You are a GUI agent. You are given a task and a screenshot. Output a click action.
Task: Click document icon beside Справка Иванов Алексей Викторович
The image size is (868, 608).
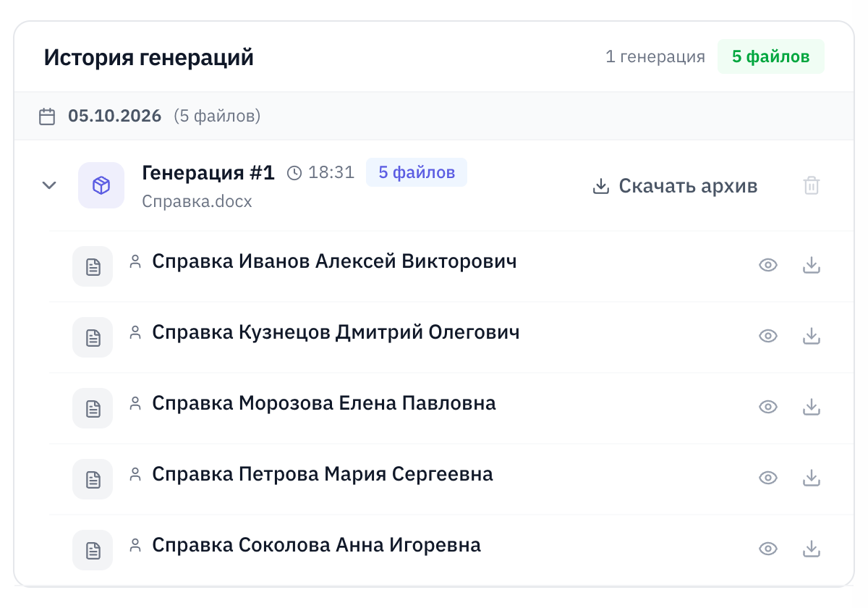93,266
